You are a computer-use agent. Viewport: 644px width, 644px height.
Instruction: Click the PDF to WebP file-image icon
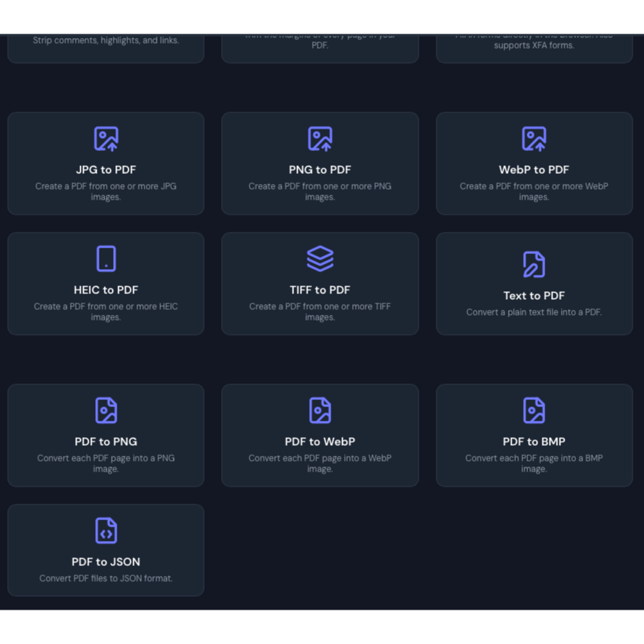pos(320,410)
